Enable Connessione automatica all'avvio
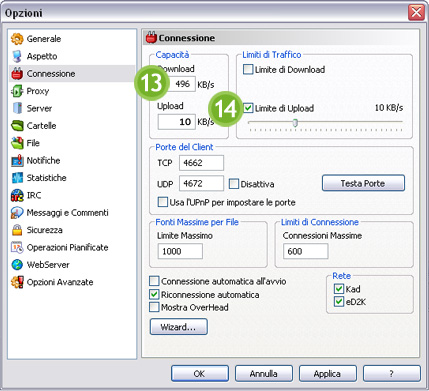This screenshot has width=429, height=391. 154,281
